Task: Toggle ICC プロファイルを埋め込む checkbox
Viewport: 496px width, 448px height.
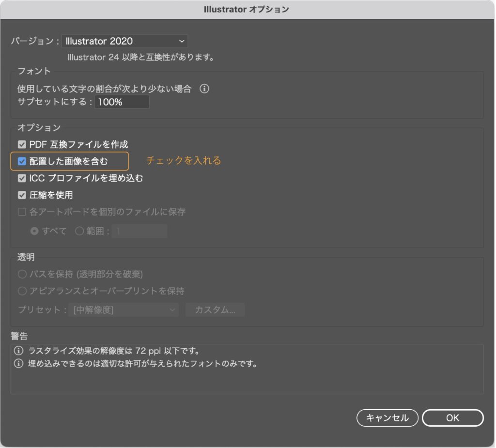Action: (22, 178)
